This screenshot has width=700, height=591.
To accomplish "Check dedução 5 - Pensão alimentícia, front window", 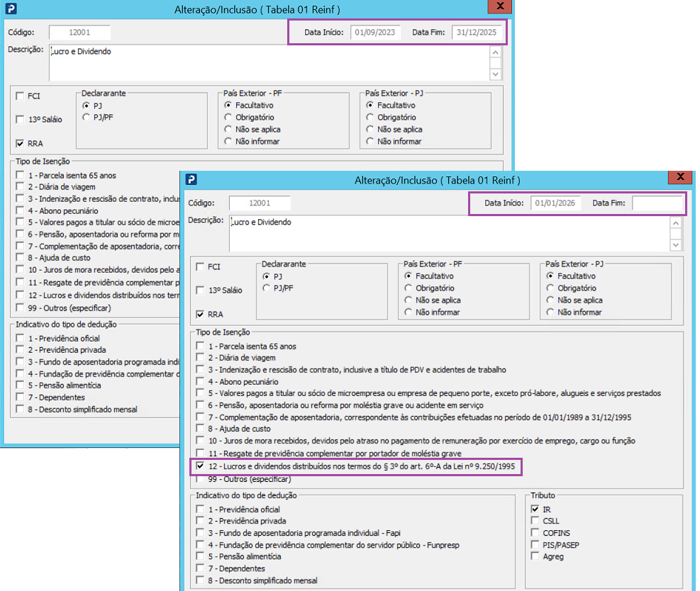I will point(200,557).
